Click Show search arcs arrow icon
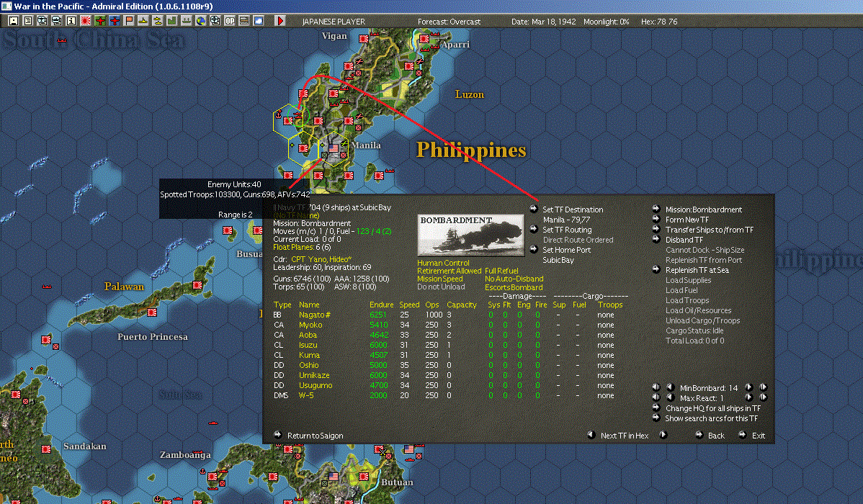863x504 pixels. tap(656, 418)
